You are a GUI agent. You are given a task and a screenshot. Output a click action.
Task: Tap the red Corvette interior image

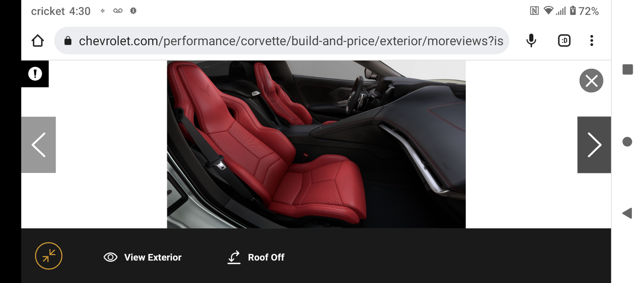[x=316, y=144]
